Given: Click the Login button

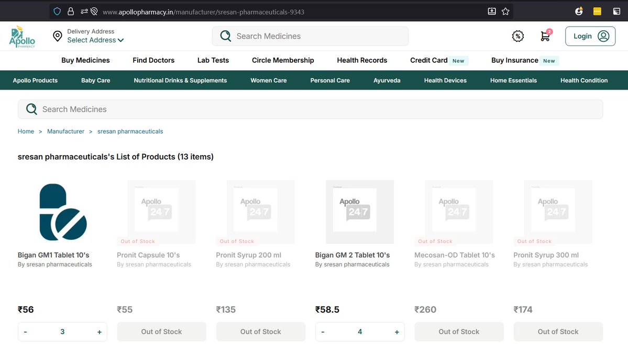Looking at the screenshot, I should point(590,36).
